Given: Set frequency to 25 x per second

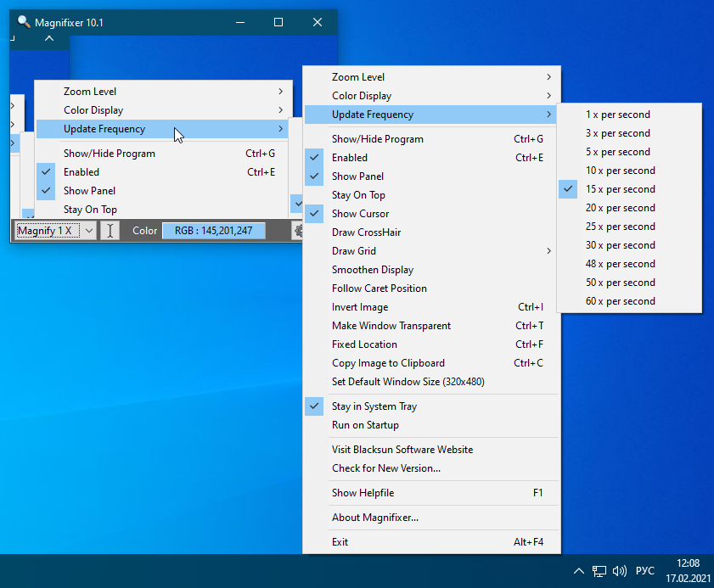Looking at the screenshot, I should (x=629, y=227).
